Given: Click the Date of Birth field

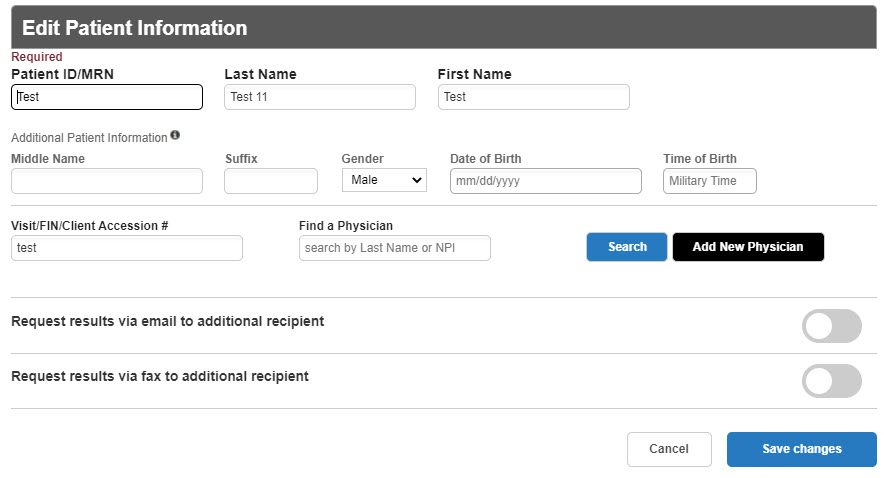Looking at the screenshot, I should [x=545, y=181].
